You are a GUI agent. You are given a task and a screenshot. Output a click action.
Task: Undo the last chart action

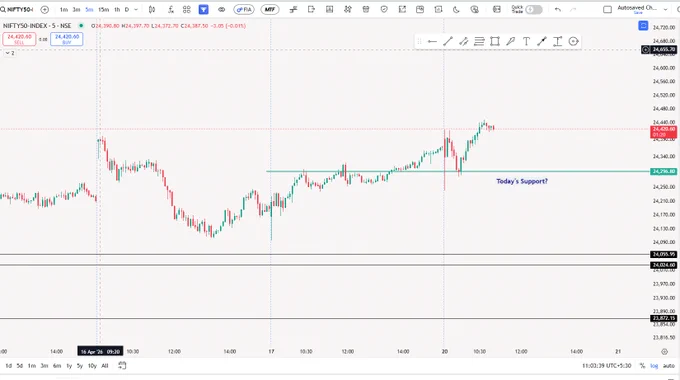tap(558, 10)
